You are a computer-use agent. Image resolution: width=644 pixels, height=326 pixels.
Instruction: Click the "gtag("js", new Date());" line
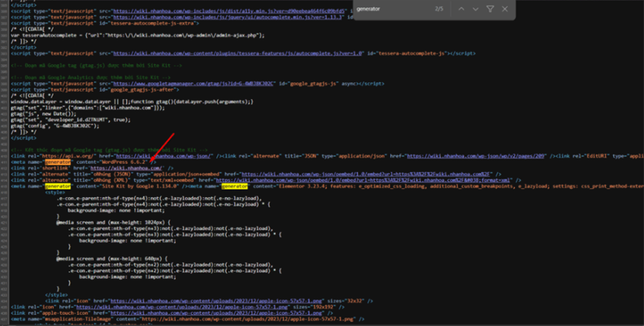pyautogui.click(x=44, y=114)
